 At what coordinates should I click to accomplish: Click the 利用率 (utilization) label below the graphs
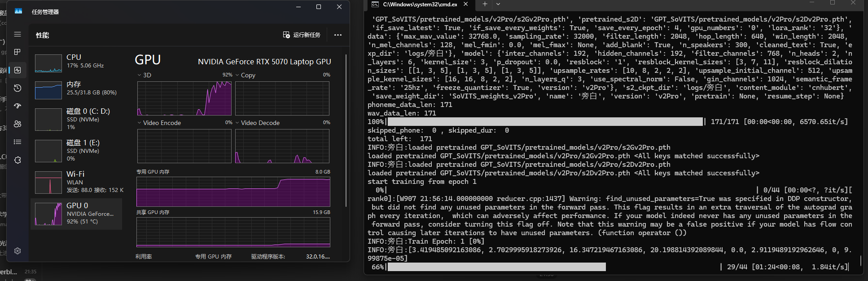coord(144,257)
